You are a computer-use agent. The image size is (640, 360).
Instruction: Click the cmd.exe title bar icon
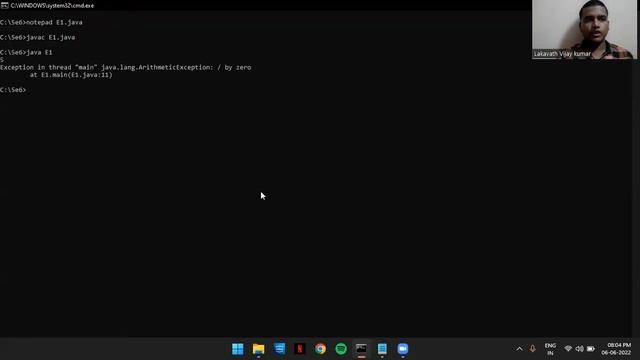click(4, 6)
